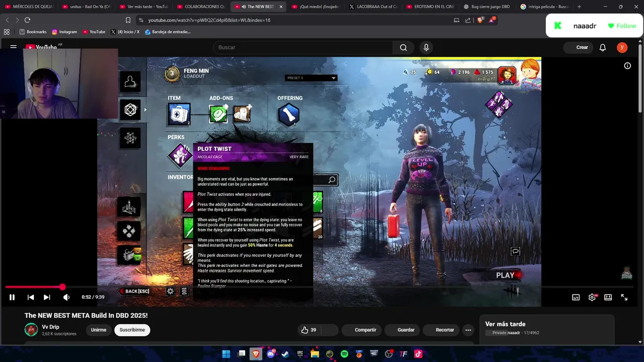Share this page from address bar
The image size is (644, 362).
[468, 20]
